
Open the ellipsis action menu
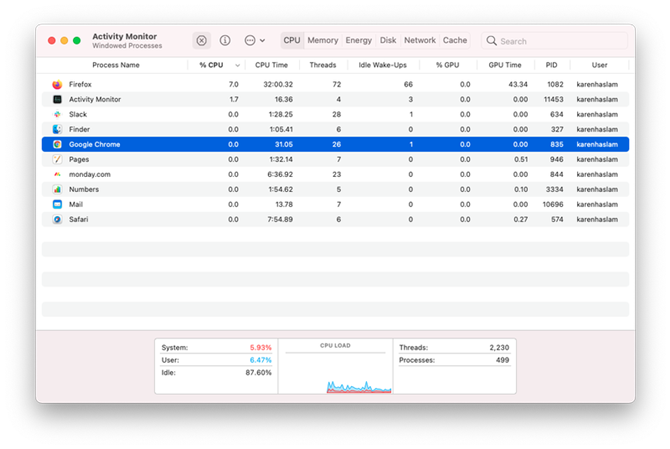click(255, 41)
